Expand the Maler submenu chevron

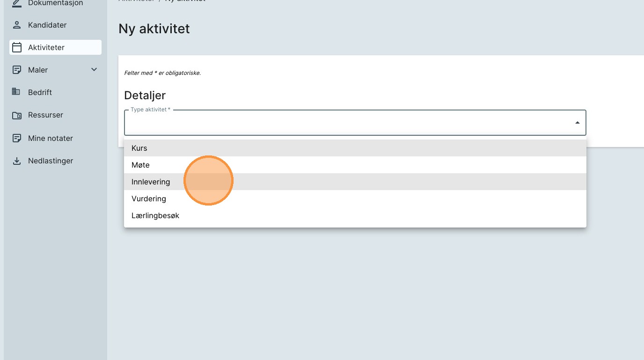[x=94, y=70]
